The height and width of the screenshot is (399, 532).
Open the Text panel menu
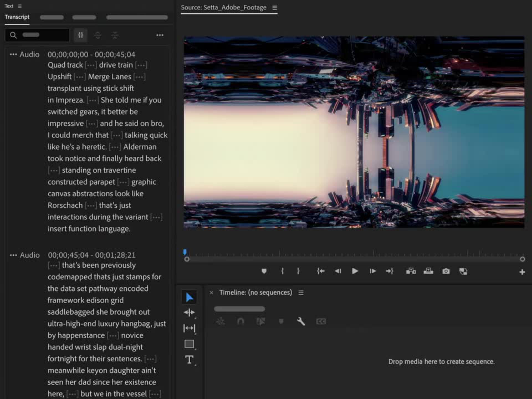click(x=20, y=6)
